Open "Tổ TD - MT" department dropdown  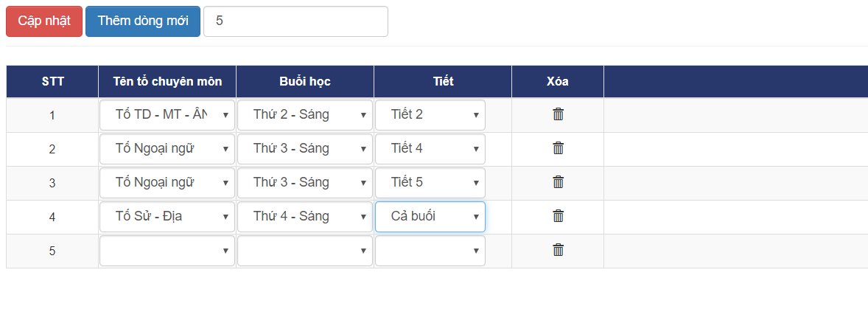[167, 115]
